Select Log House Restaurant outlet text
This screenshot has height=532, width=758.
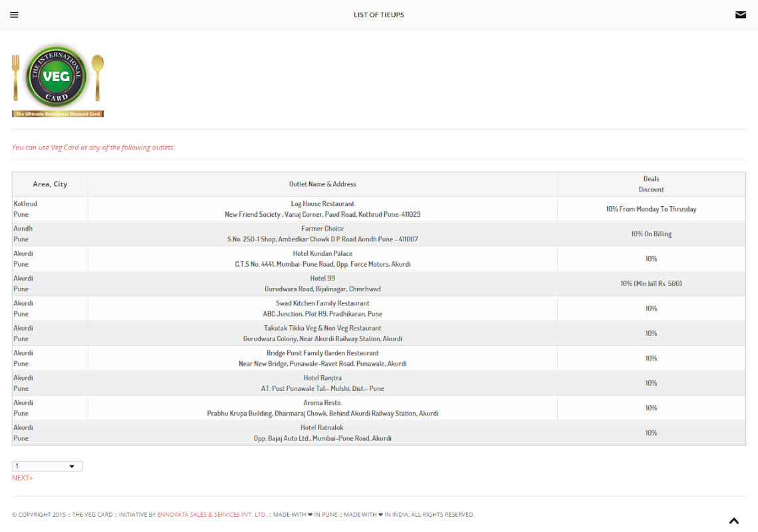point(322,204)
